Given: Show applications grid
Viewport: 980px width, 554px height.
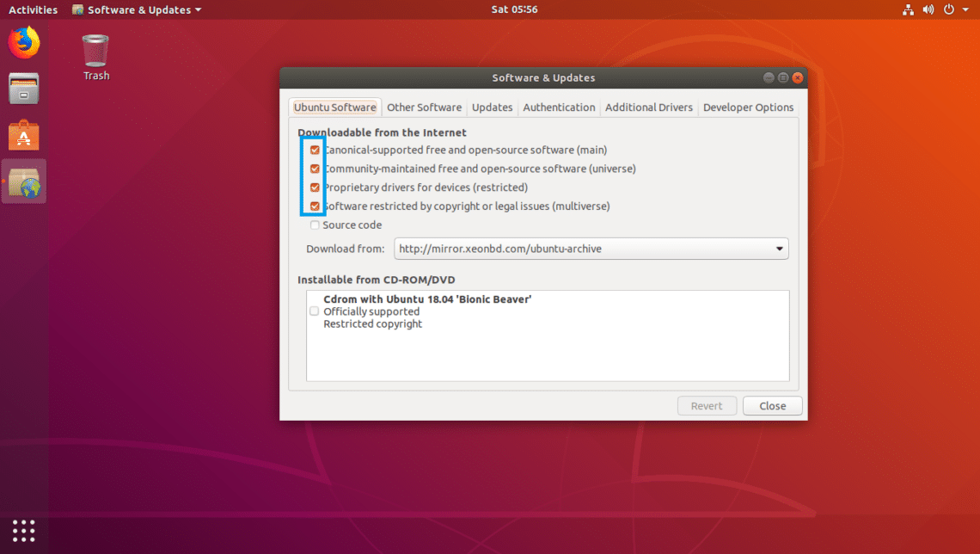Looking at the screenshot, I should tap(24, 530).
